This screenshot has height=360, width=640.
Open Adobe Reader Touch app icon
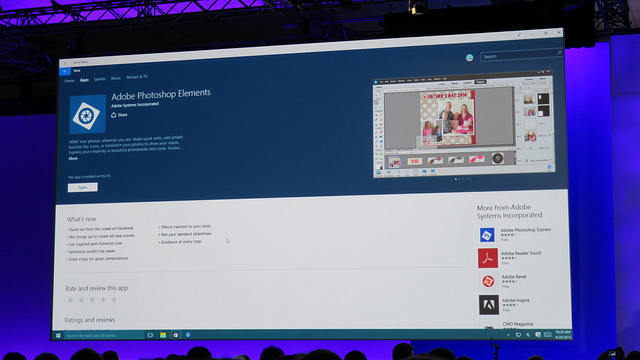[x=488, y=258]
